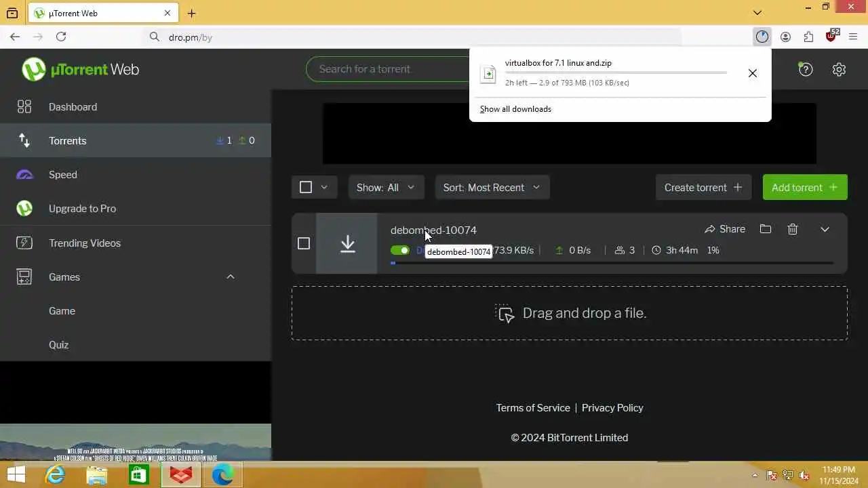
Task: Click the Create torrent button
Action: coord(703,188)
